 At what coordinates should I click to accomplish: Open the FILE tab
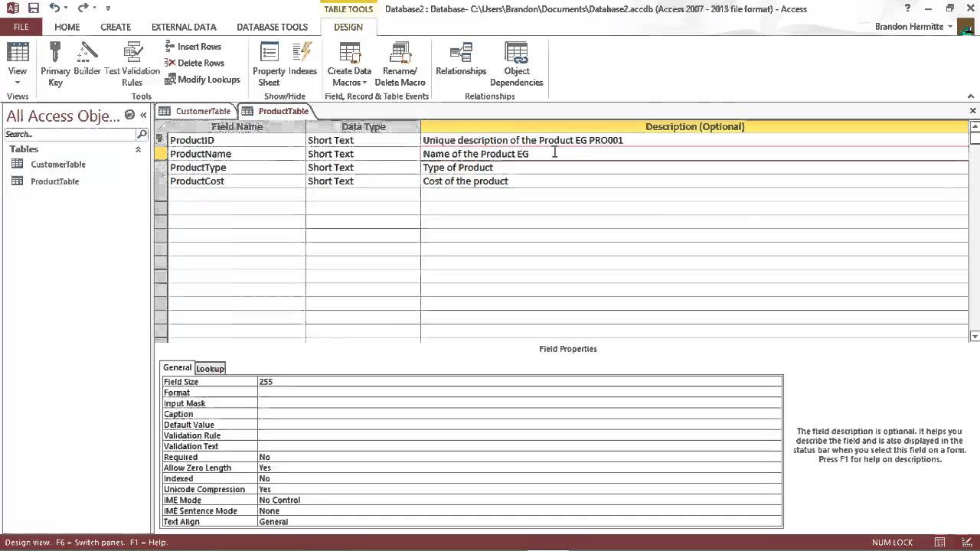coord(21,27)
